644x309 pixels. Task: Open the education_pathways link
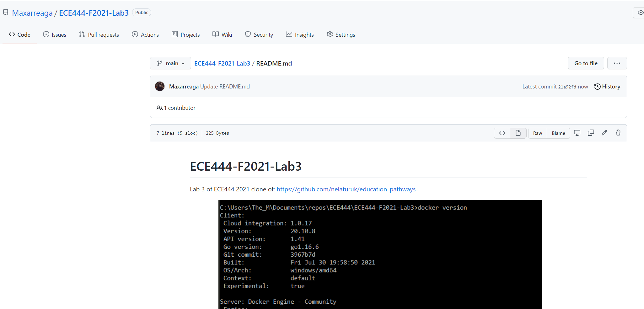(346, 189)
